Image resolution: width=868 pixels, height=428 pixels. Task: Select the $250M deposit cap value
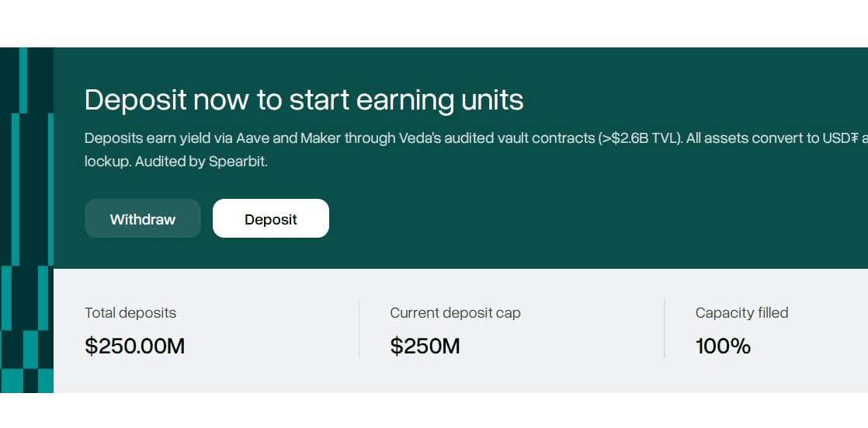[x=425, y=346]
